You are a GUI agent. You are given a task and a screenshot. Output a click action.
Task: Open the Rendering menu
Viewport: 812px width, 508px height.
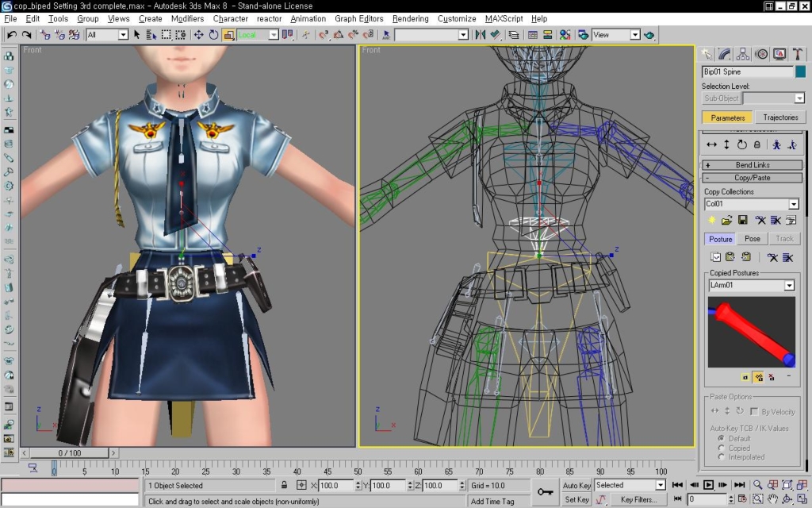pos(410,19)
